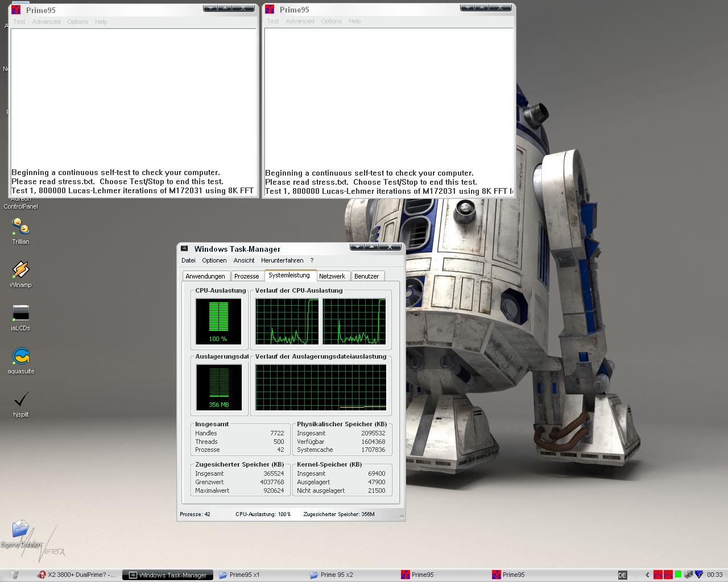Click the Task-Manager title bar icon
This screenshot has width=728, height=582.
click(x=184, y=248)
